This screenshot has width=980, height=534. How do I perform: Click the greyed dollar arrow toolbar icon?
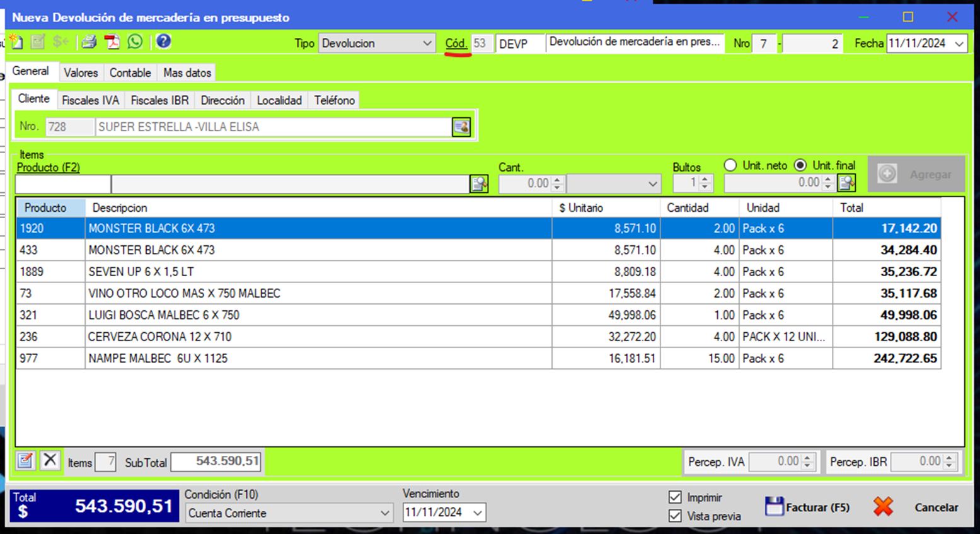(61, 42)
